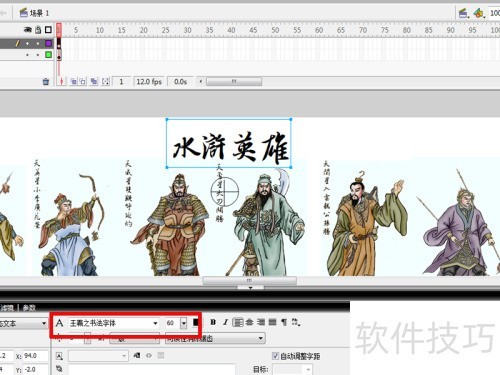500x375 pixels.
Task: Toggle show all layers as outlines icon
Action: coord(48,30)
